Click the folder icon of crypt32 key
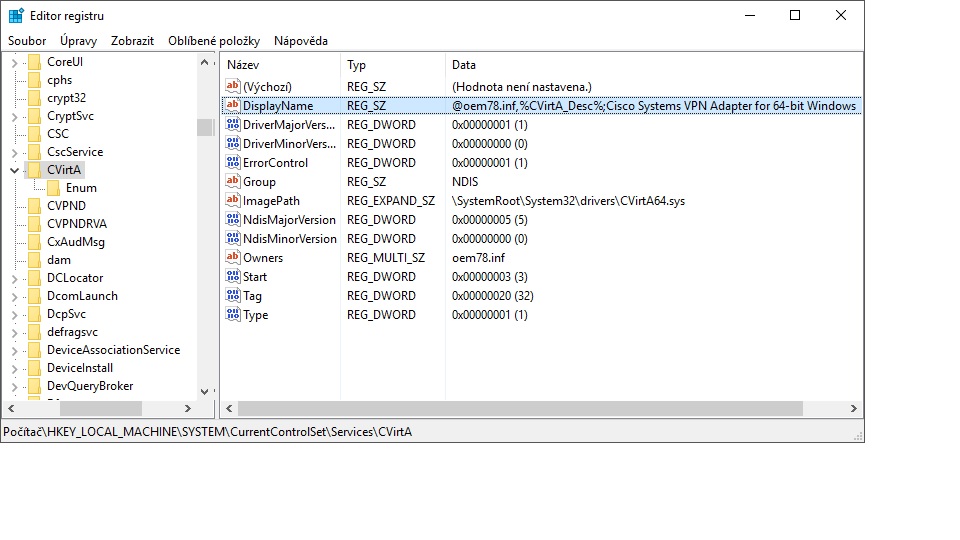The image size is (960, 540). click(35, 98)
